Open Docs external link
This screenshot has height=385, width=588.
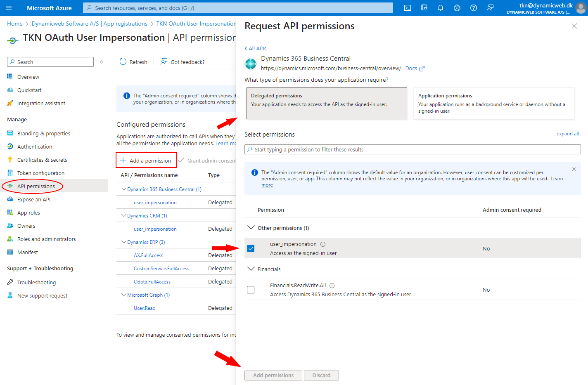(415, 68)
